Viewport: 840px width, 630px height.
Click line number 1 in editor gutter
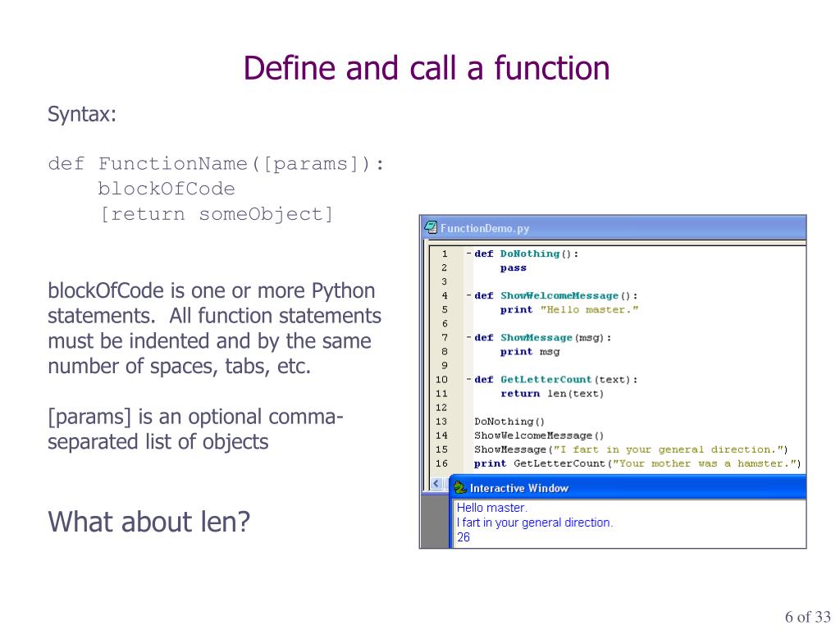[x=444, y=253]
